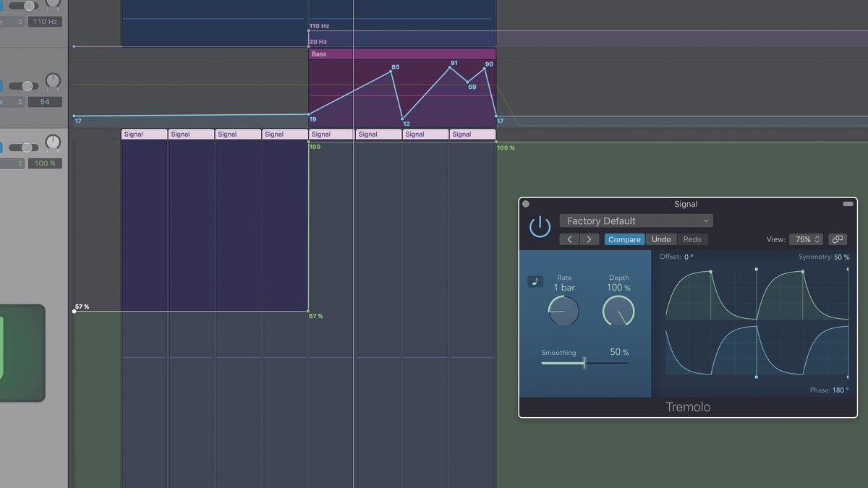Click the Rate knob in the Tremolo plugin
The width and height of the screenshot is (868, 488).
tap(563, 312)
